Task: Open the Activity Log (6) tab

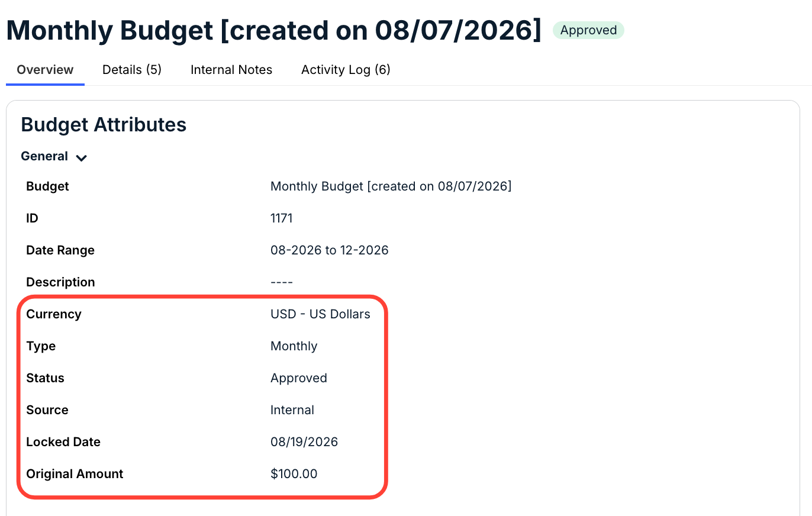Action: coord(346,70)
